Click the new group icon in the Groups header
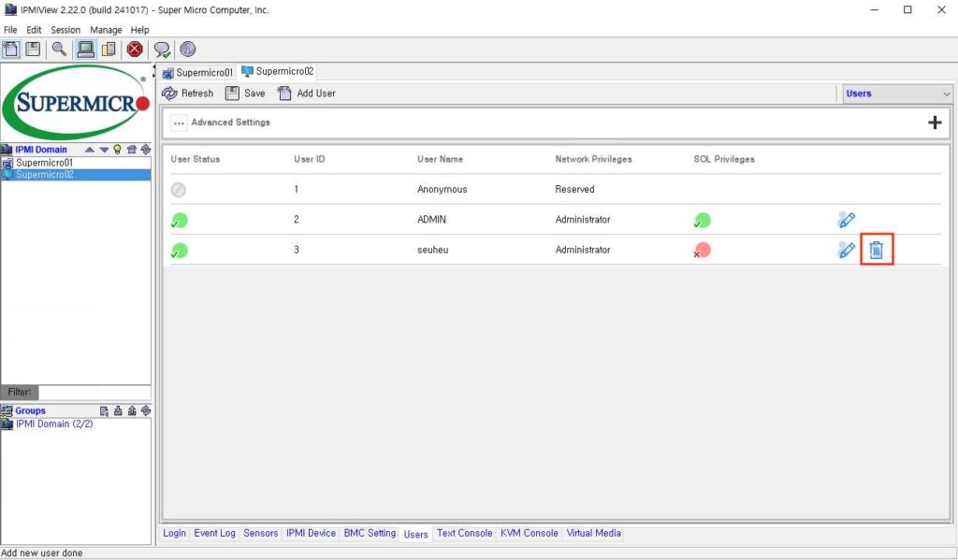The width and height of the screenshot is (958, 560). point(104,411)
